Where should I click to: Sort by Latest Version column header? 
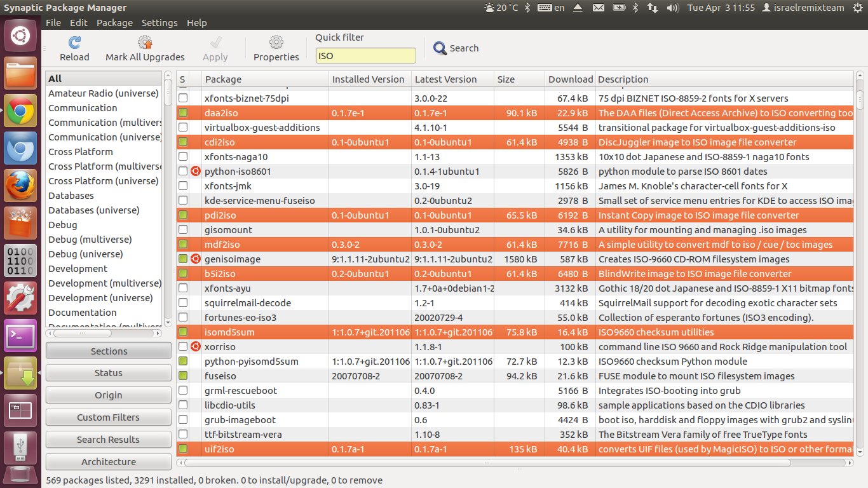(452, 79)
